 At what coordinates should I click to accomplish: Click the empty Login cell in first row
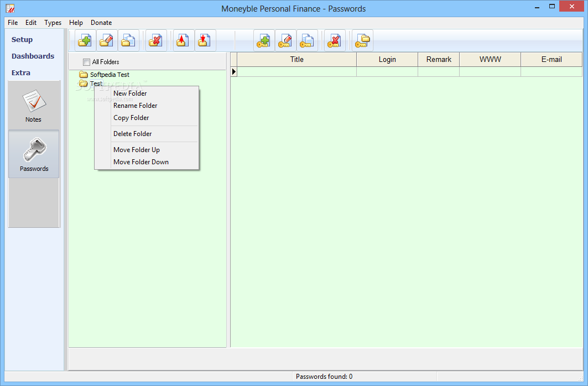387,71
